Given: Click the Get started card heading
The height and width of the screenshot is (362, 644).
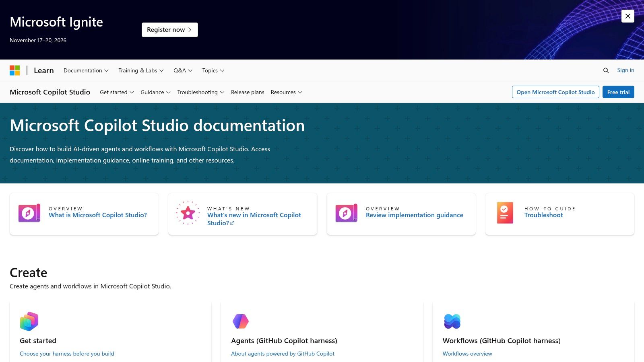Looking at the screenshot, I should [38, 341].
